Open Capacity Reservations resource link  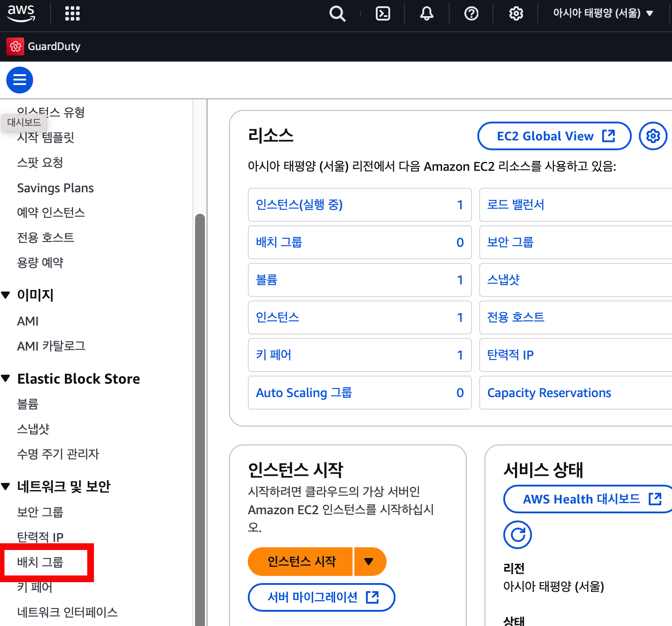point(549,393)
